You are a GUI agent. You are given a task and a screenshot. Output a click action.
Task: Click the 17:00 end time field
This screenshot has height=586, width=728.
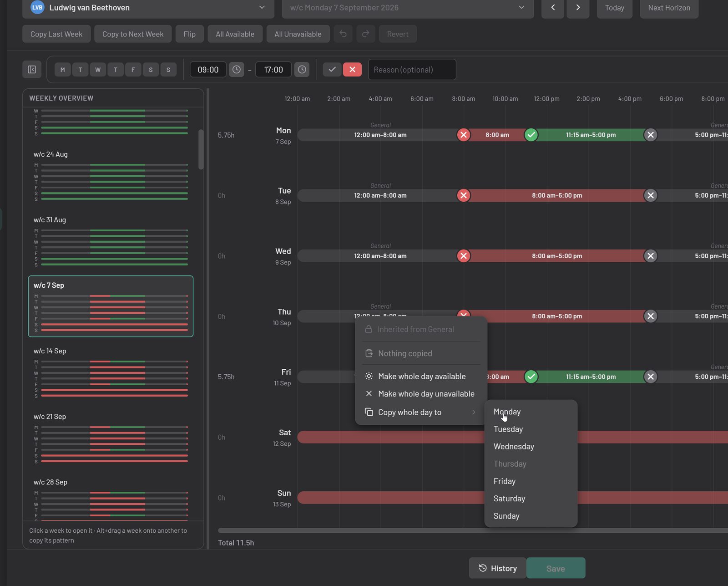coord(273,70)
